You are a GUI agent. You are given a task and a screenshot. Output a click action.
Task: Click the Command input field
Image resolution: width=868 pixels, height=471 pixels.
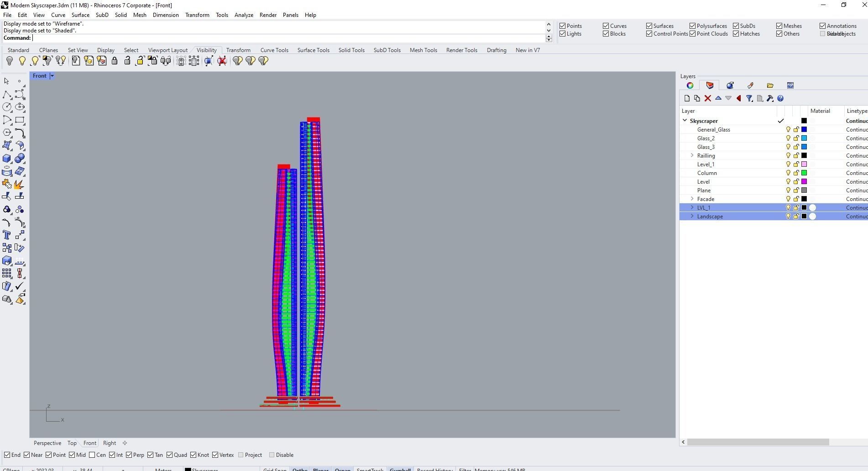click(289, 38)
